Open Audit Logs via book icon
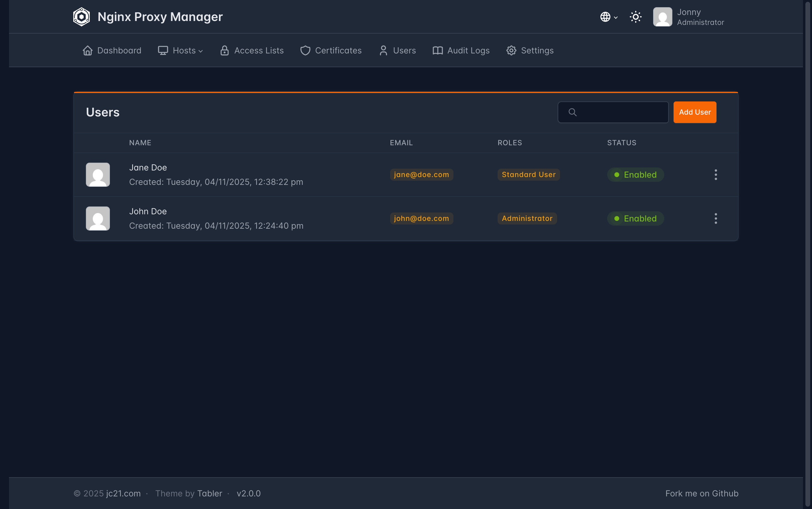 click(x=461, y=50)
